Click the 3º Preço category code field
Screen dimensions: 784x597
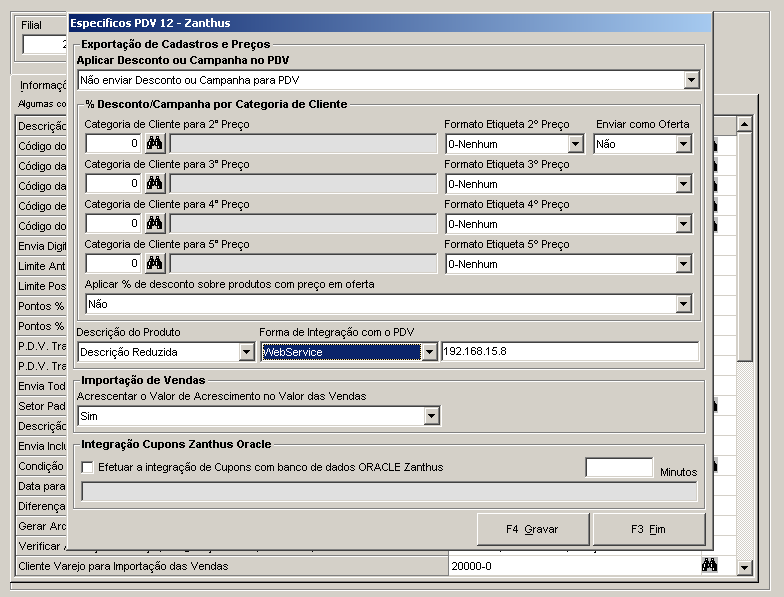(x=114, y=184)
